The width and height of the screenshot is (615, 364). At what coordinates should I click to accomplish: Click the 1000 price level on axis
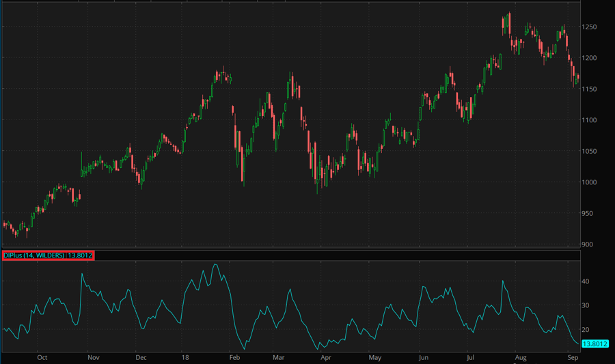coord(590,182)
